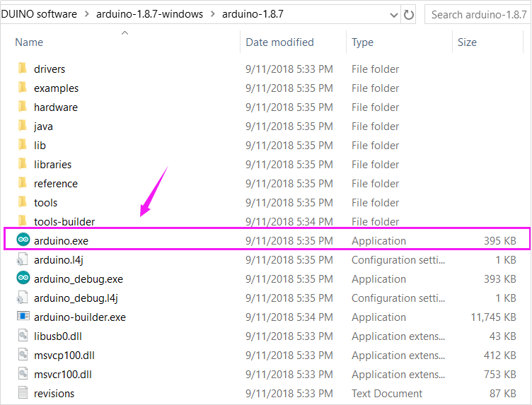This screenshot has height=405, width=532.
Task: Select the examples folder icon
Action: click(23, 88)
